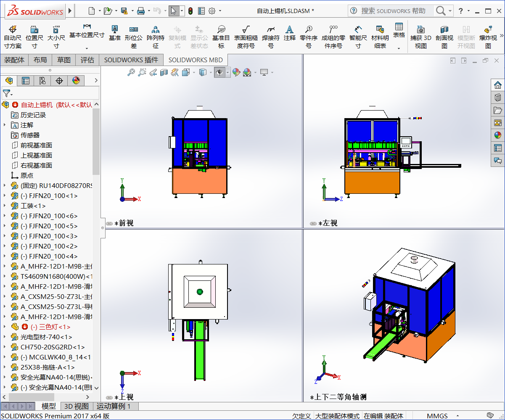Switch to the SOLIDWORKS 插件 tab
This screenshot has width=505, height=420.
pyautogui.click(x=131, y=60)
